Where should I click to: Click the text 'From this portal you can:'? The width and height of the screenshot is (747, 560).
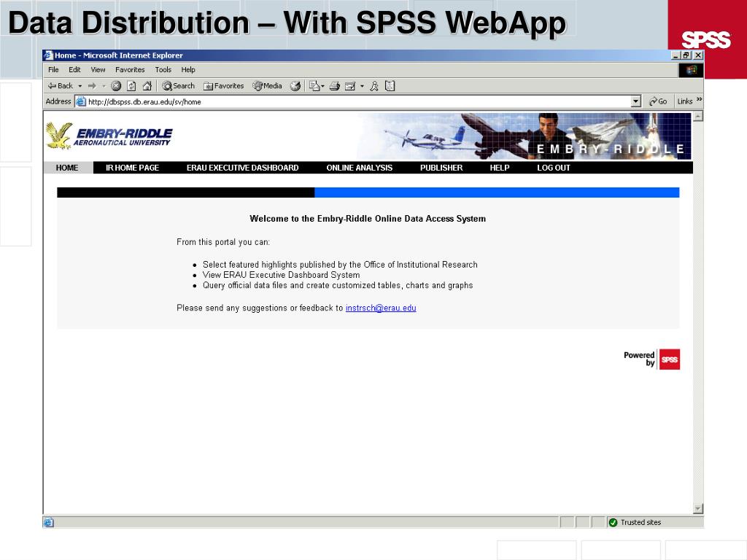(223, 242)
